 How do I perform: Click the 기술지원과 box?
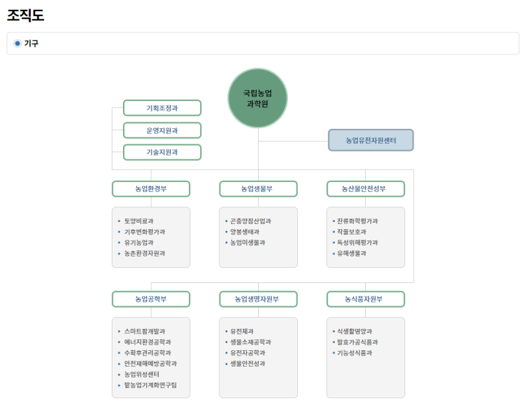click(x=162, y=152)
